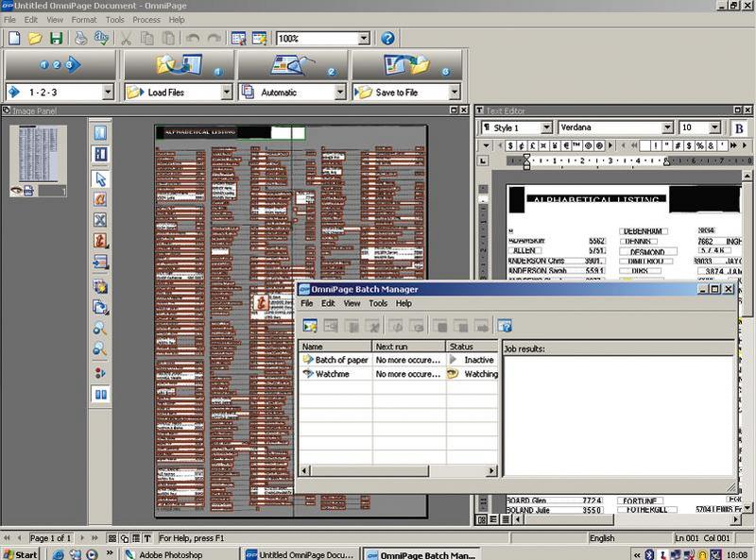
Task: Click the mode dropdown arrow left of character bar
Action: click(x=486, y=145)
